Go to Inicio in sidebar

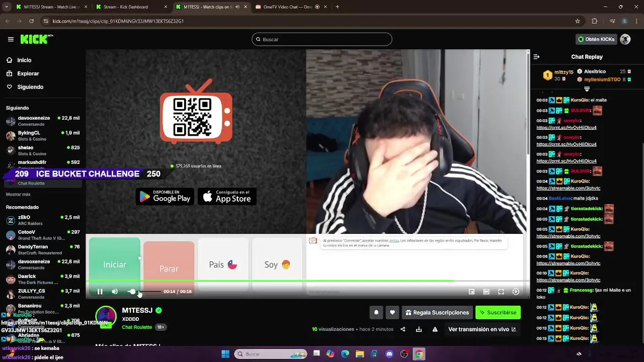(24, 60)
